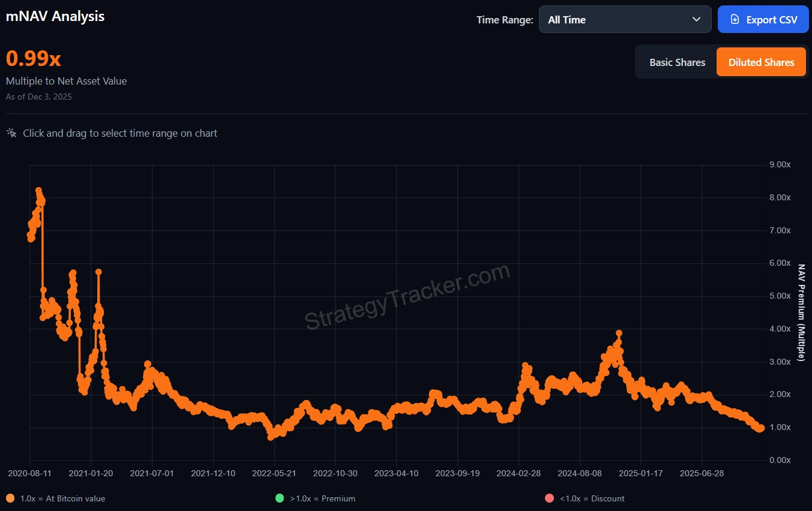This screenshot has height=511, width=812.
Task: Switch to Basic Shares view
Action: pyautogui.click(x=677, y=62)
